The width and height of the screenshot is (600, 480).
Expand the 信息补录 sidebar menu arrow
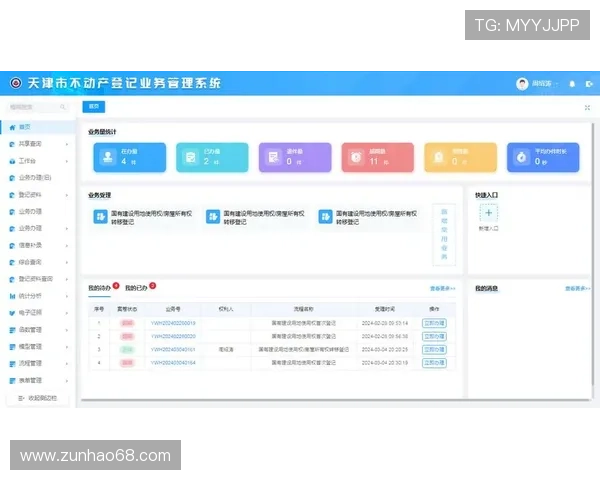pos(67,246)
